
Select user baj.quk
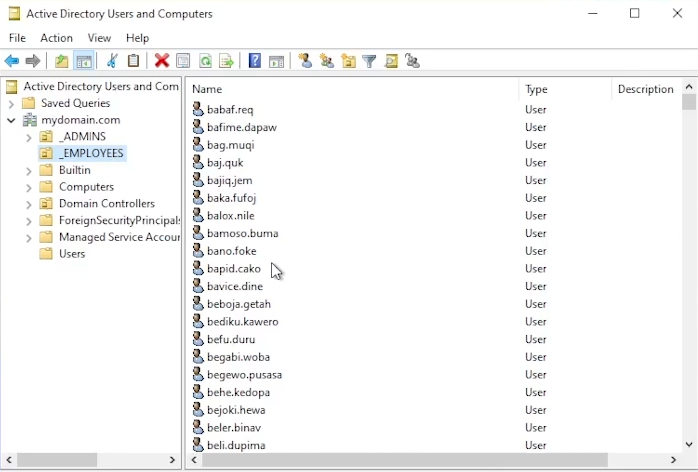point(225,163)
